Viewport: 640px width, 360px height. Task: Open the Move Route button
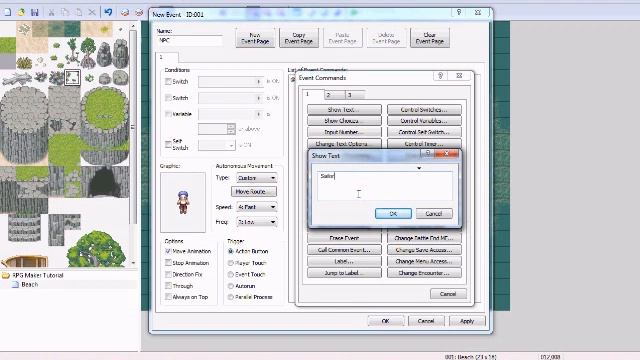(x=253, y=191)
